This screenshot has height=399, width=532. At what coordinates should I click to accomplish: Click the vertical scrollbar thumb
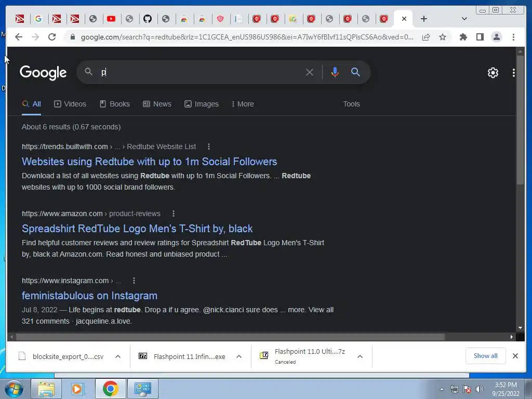[x=520, y=119]
